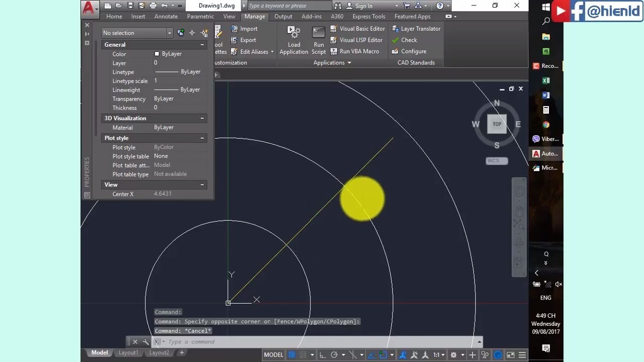Click Zoom Extents icon in navigation bar

point(519,225)
